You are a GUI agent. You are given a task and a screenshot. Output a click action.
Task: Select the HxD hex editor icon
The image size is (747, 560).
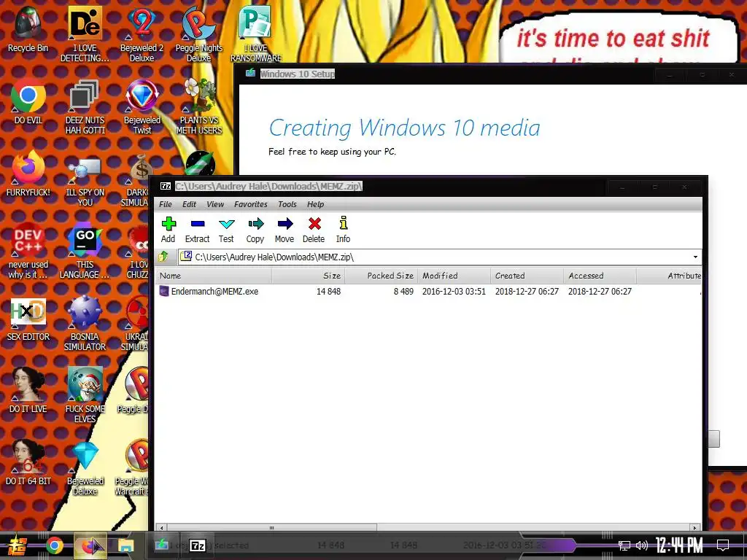point(28,320)
